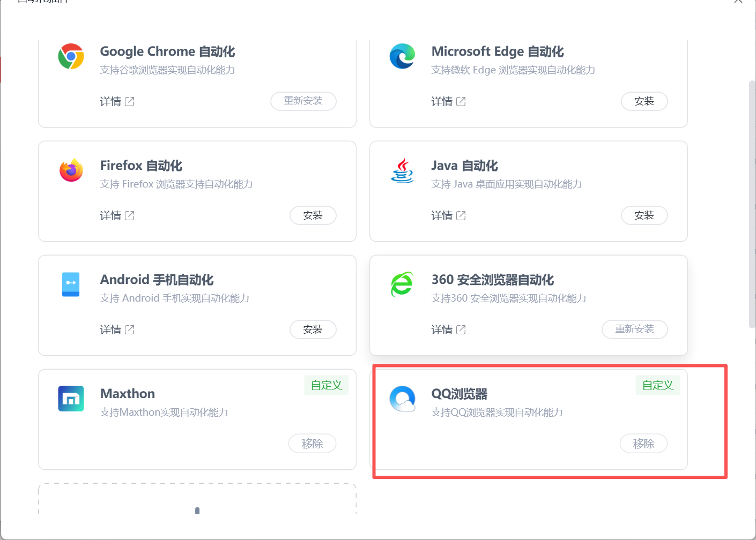Install the Firefox automation plugin
Viewport: 756px width, 540px height.
(313, 215)
